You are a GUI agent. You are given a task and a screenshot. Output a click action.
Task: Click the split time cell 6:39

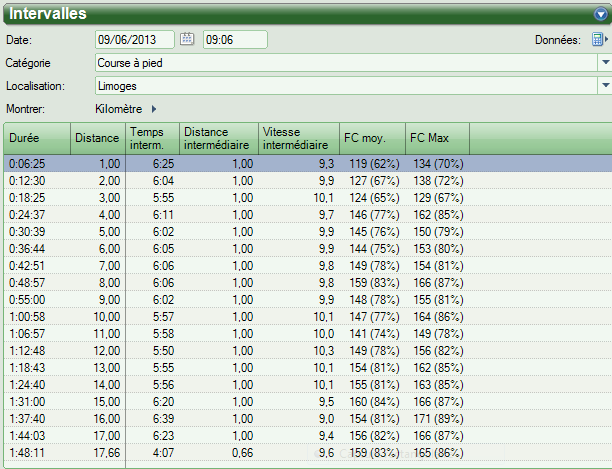[163, 419]
